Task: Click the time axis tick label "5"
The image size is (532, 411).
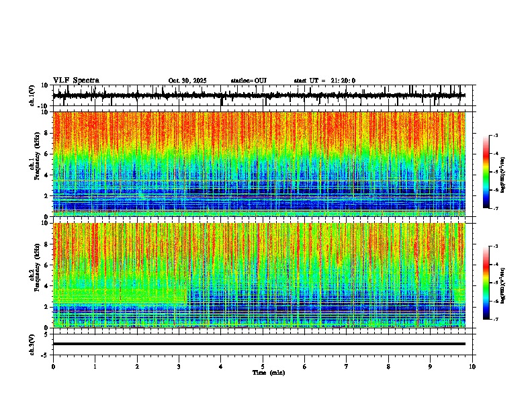Action: [x=263, y=367]
